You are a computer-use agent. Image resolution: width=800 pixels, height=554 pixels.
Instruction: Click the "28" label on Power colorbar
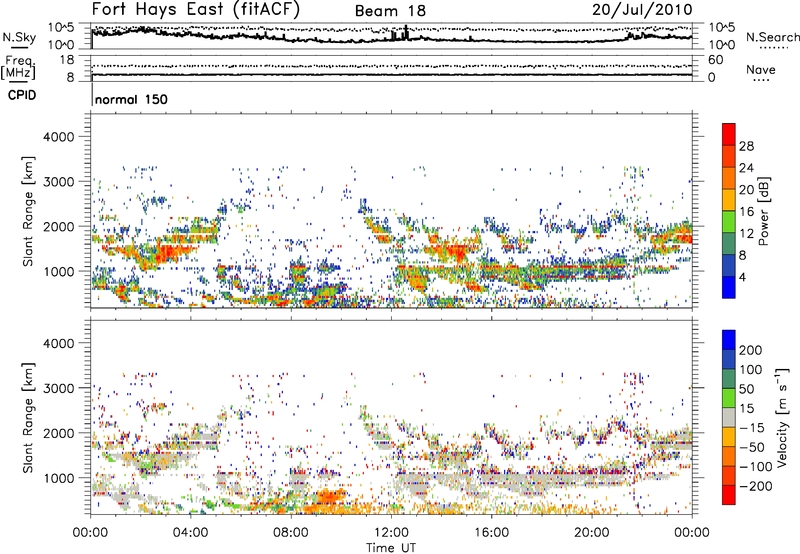click(x=746, y=146)
